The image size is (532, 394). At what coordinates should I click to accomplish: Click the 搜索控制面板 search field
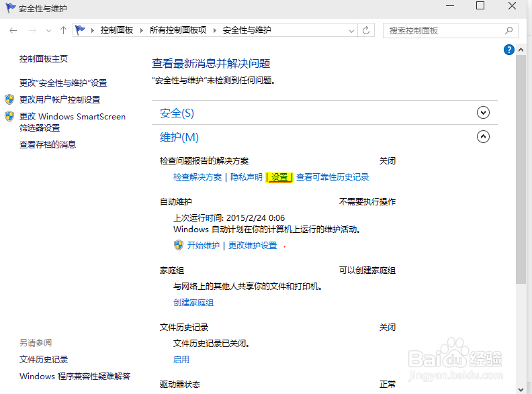pyautogui.click(x=451, y=30)
